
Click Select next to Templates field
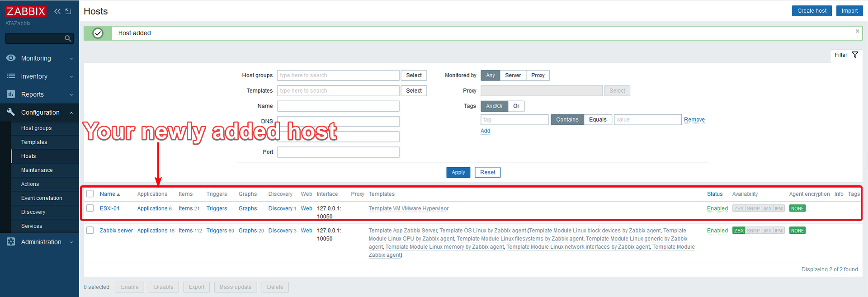click(414, 91)
